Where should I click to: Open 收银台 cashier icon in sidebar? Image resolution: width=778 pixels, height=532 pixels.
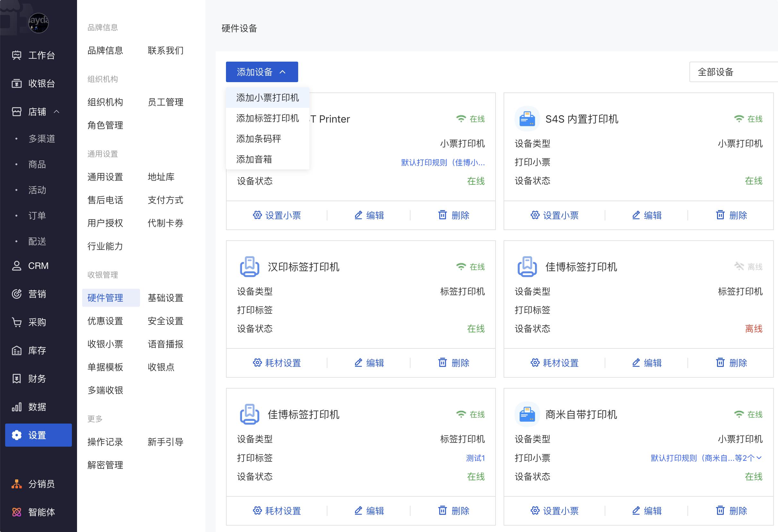(x=16, y=83)
